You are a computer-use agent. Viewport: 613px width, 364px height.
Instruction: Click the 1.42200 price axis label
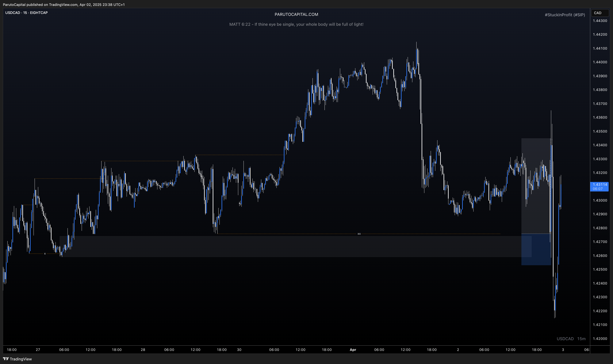pos(600,311)
